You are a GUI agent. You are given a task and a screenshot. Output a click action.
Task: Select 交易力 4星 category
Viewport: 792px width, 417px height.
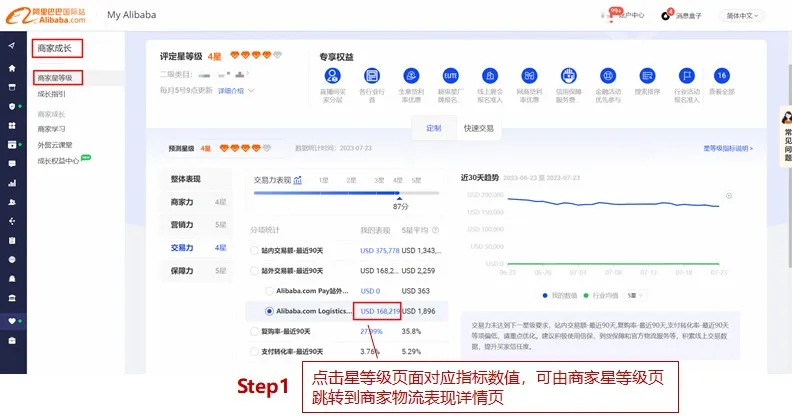click(197, 248)
